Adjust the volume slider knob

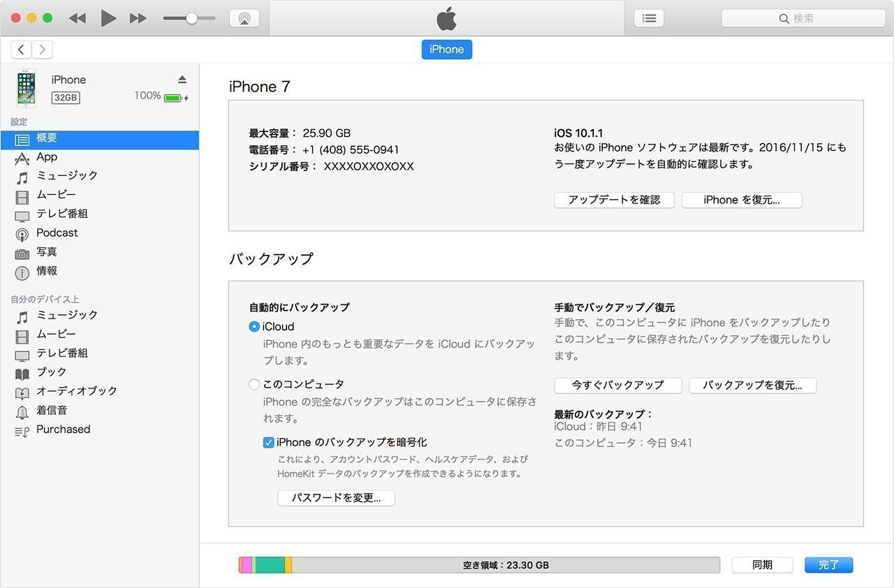pyautogui.click(x=191, y=18)
